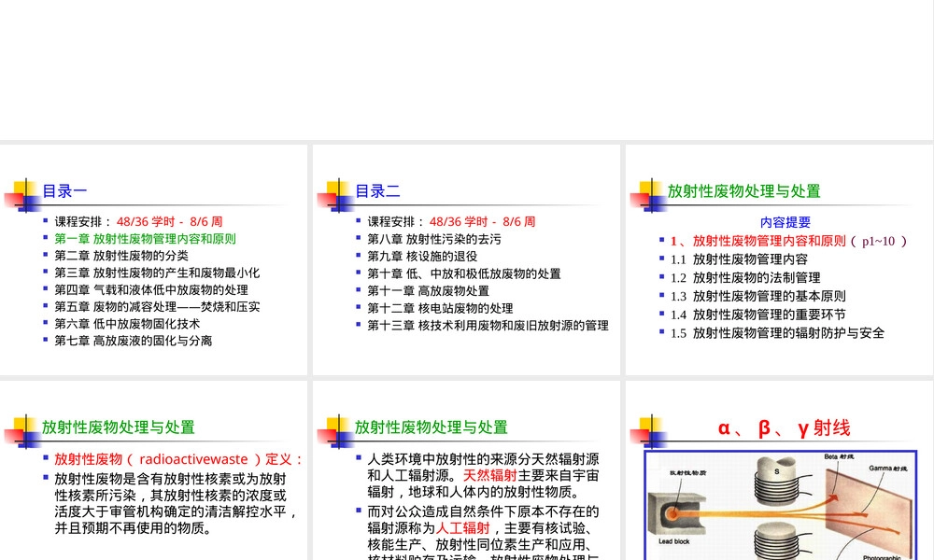Image resolution: width=934 pixels, height=560 pixels.
Task: Click the text 第九章 核设施的退役
Action: (422, 257)
